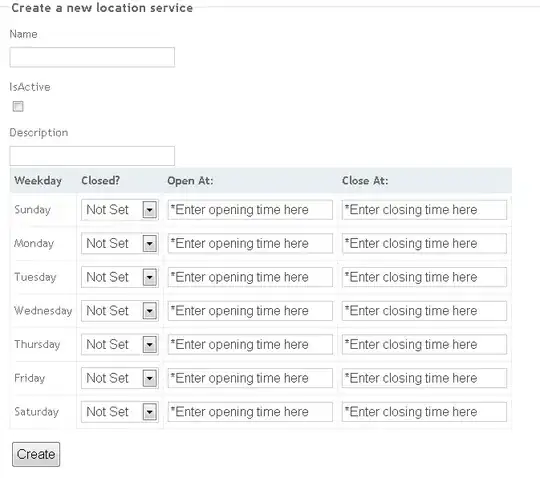Focus the Name text field
This screenshot has width=540, height=478.
click(92, 57)
